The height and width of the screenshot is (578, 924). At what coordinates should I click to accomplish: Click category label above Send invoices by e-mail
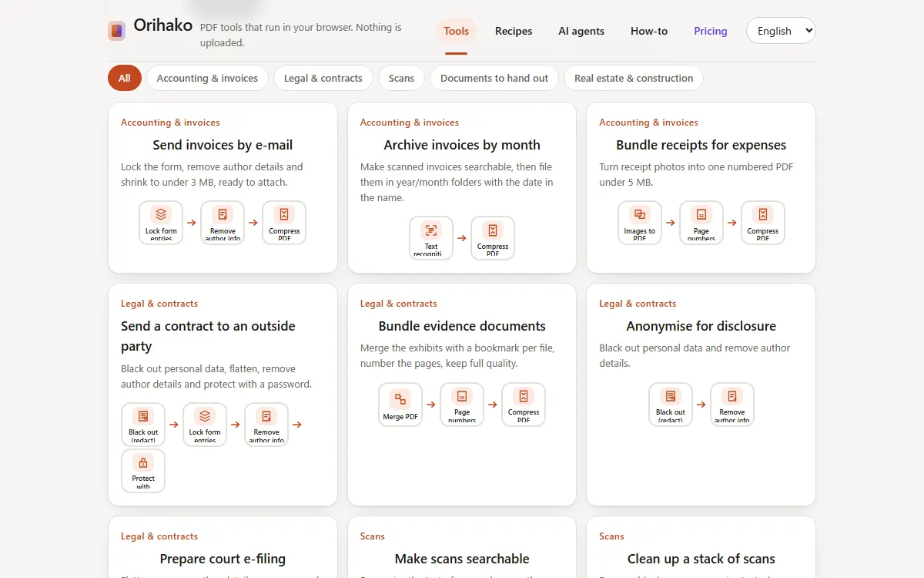click(x=170, y=123)
